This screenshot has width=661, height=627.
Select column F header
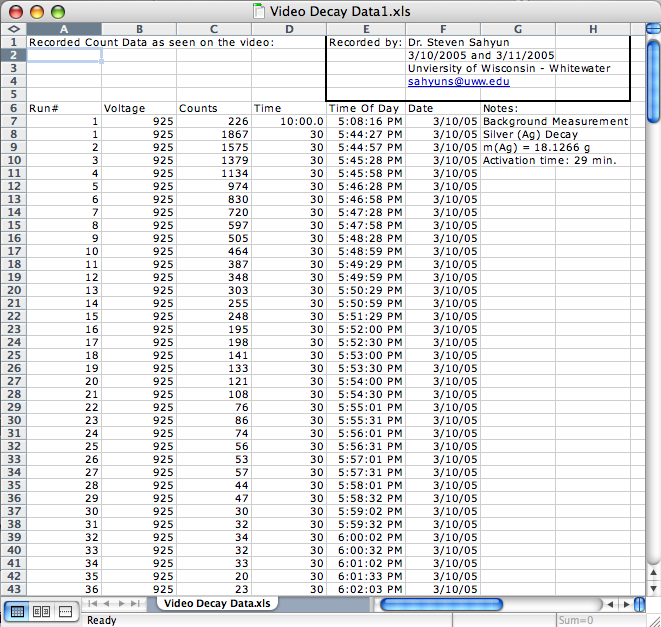point(443,29)
